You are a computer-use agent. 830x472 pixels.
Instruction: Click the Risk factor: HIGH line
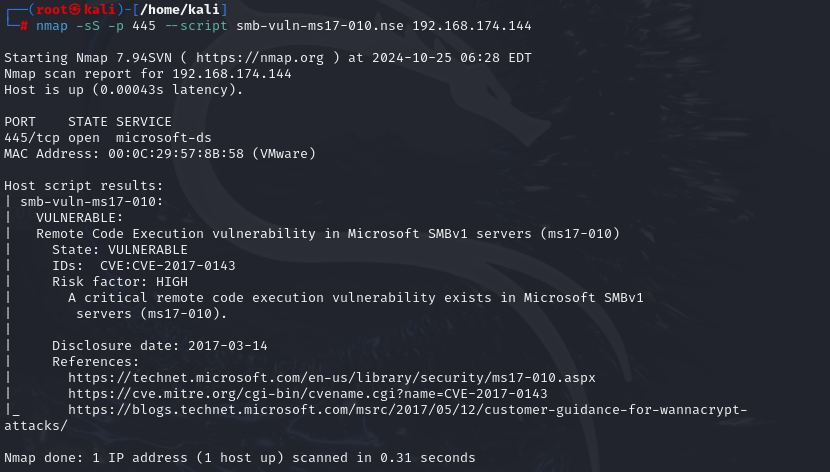point(119,281)
